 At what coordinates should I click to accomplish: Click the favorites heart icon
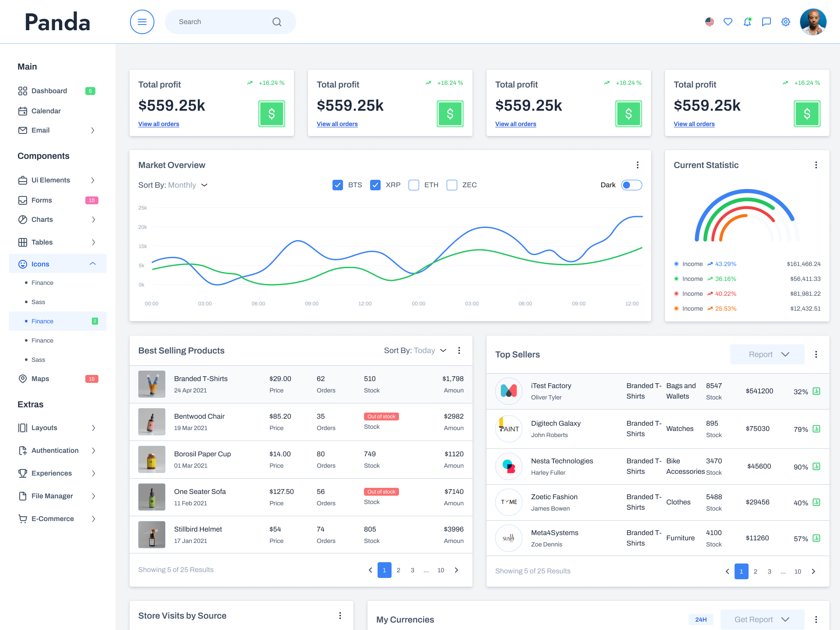(728, 21)
